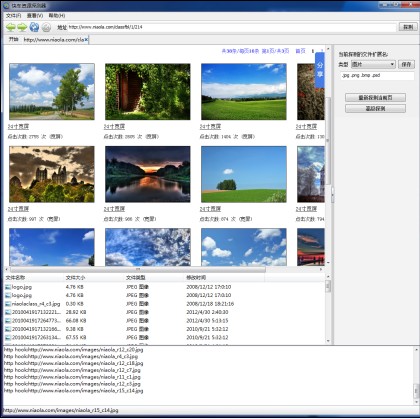Select the first logo.jpg file row
Screen dimensions: 420x419
165,287
